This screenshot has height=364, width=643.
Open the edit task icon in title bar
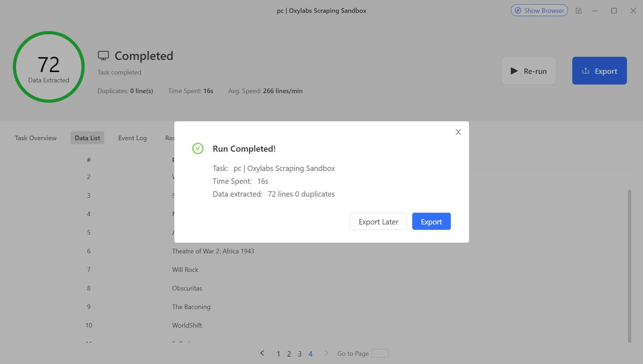point(579,11)
